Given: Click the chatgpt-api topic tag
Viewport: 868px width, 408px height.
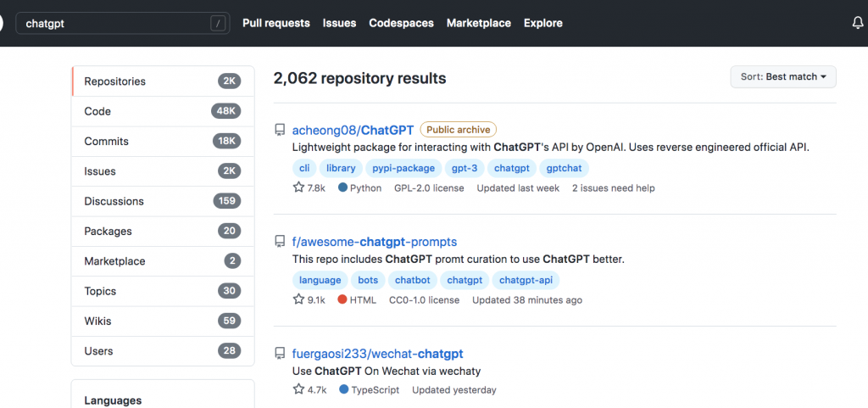Looking at the screenshot, I should 526,280.
